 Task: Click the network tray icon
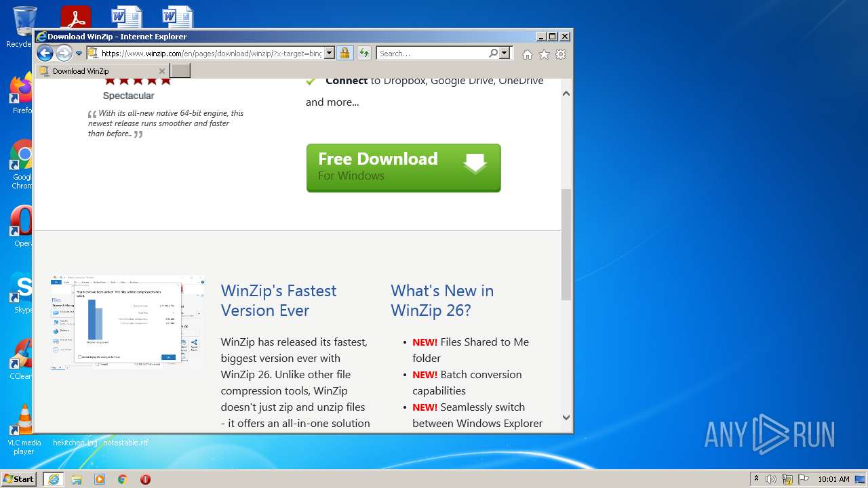tap(787, 479)
